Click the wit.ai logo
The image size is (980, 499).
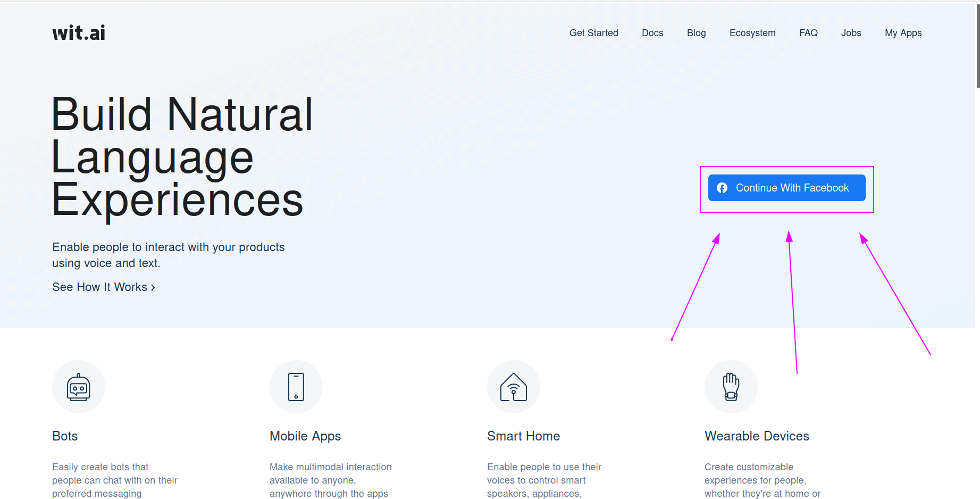[79, 33]
